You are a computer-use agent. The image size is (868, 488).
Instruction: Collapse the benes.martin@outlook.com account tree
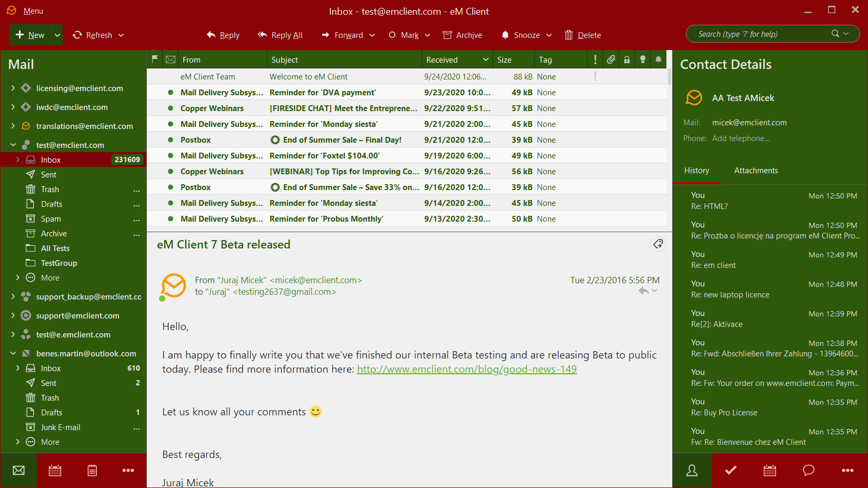13,354
